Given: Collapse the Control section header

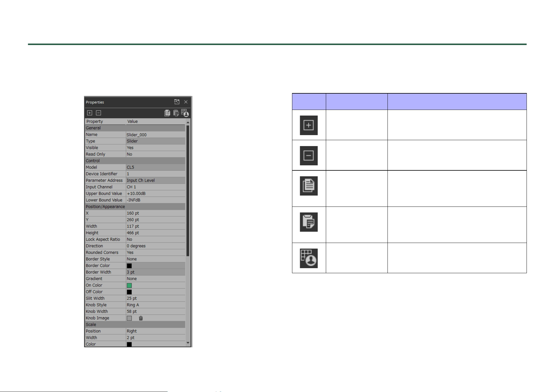Looking at the screenshot, I should click(135, 161).
